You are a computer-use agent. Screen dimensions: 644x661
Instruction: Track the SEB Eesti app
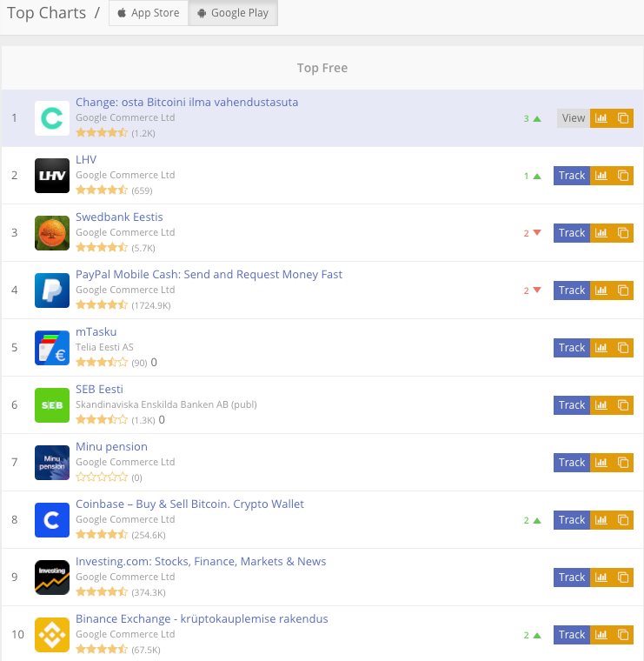(572, 404)
